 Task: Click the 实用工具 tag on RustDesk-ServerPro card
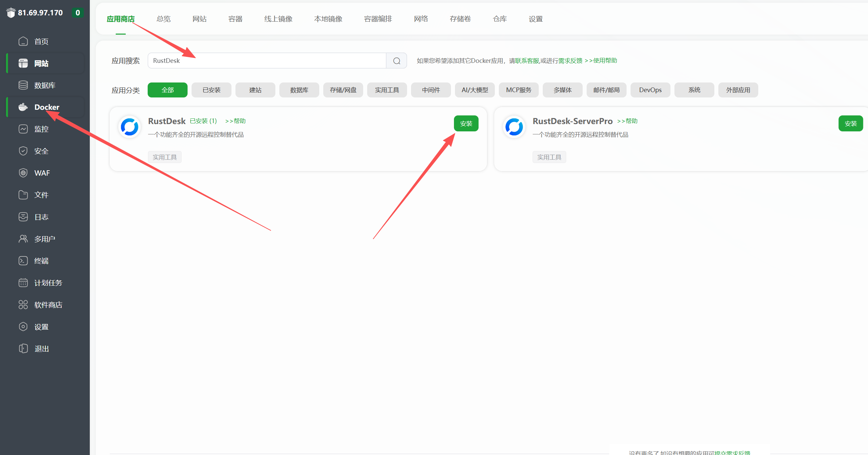[x=549, y=157]
